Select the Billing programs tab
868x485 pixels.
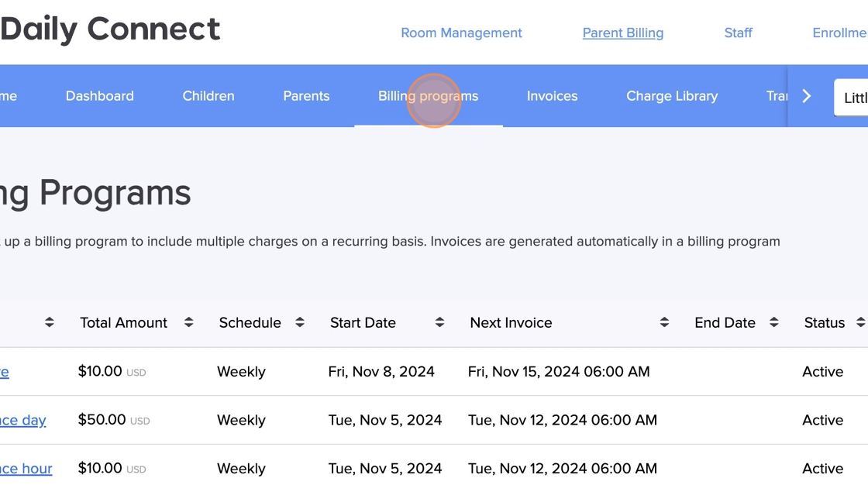click(428, 96)
